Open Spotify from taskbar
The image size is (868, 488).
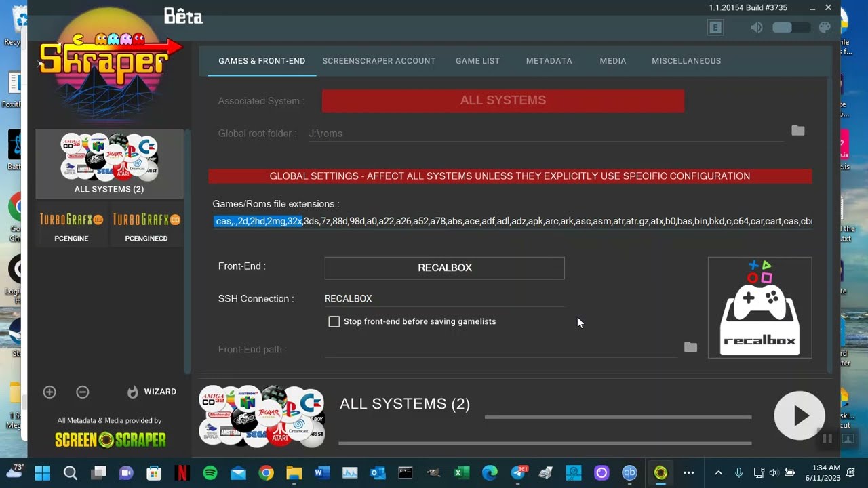tap(210, 472)
